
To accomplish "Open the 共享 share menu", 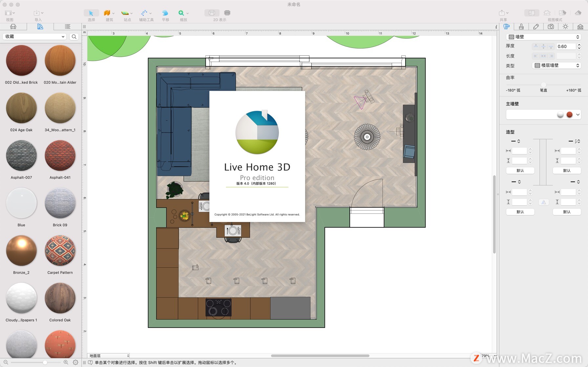I will point(503,13).
